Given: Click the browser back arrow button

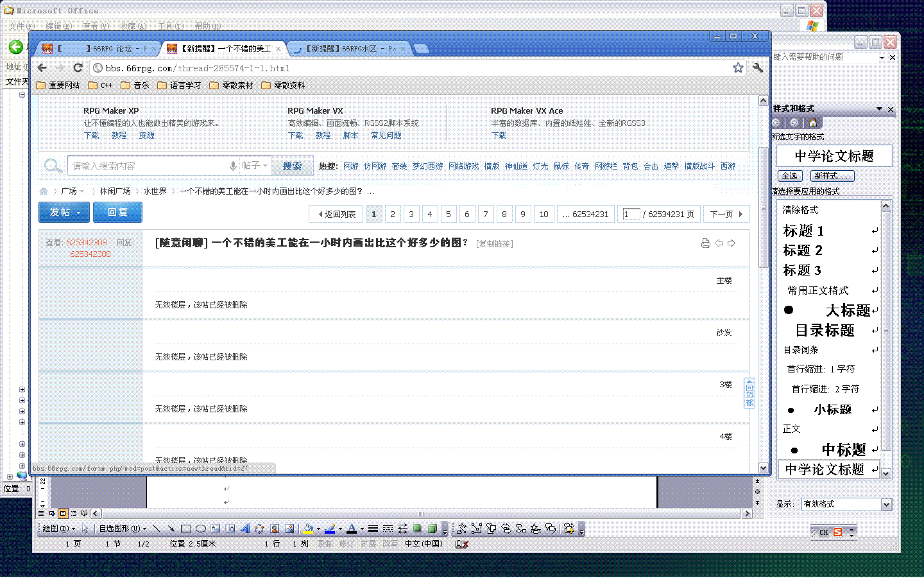Looking at the screenshot, I should [x=42, y=67].
